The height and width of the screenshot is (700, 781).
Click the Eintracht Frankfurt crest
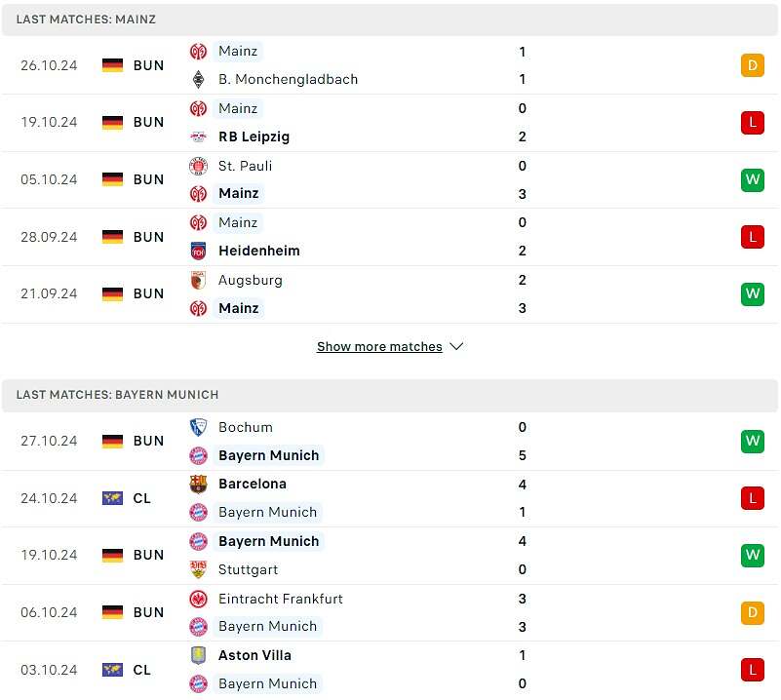click(x=199, y=599)
